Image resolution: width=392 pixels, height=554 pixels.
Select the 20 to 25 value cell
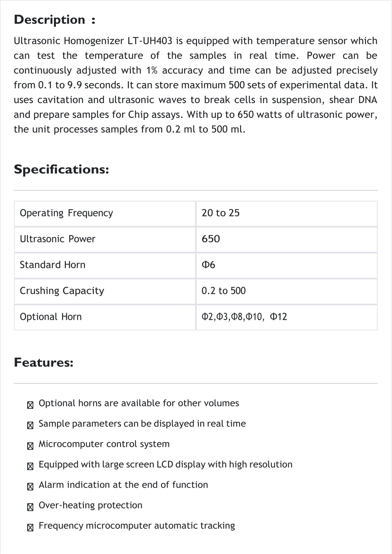point(287,214)
